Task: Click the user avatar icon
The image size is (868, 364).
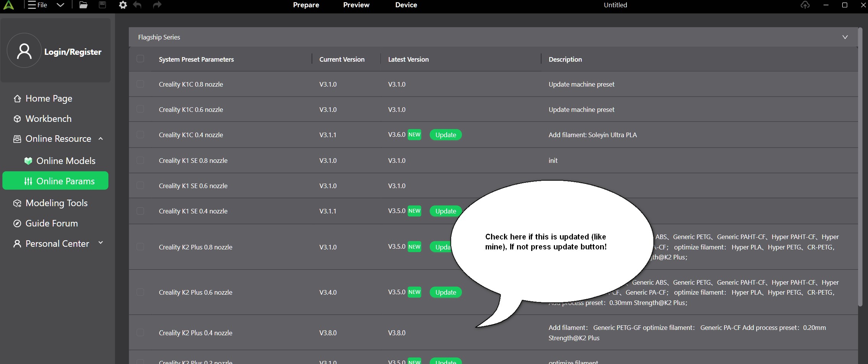Action: (24, 51)
